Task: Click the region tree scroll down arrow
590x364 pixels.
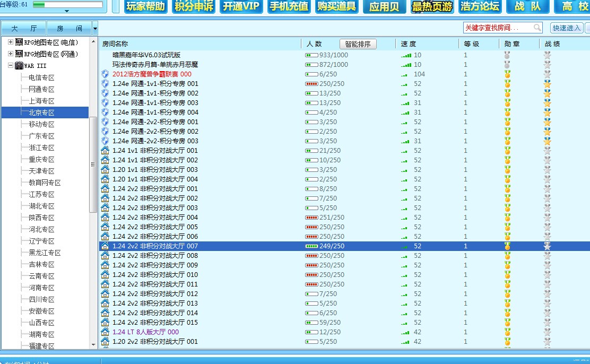Action: click(93, 344)
